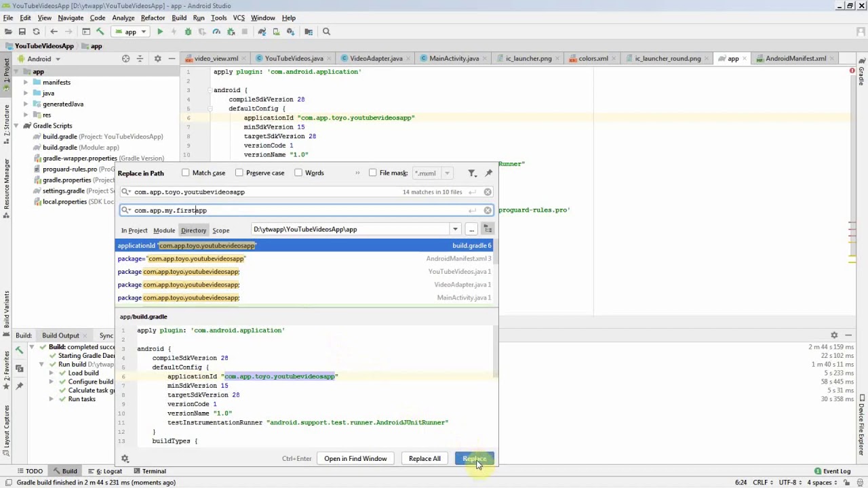Switch to AndroidManifest.xml tab
This screenshot has width=868, height=488.
pos(795,58)
